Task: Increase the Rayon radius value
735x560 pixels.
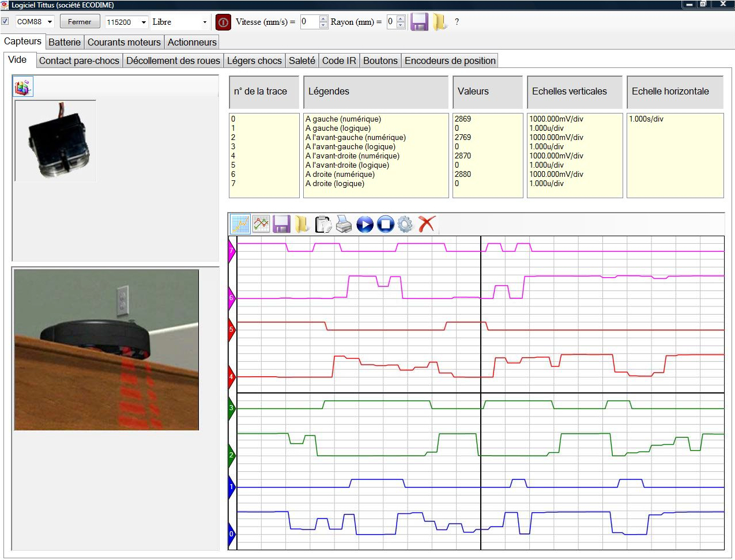Action: 401,18
